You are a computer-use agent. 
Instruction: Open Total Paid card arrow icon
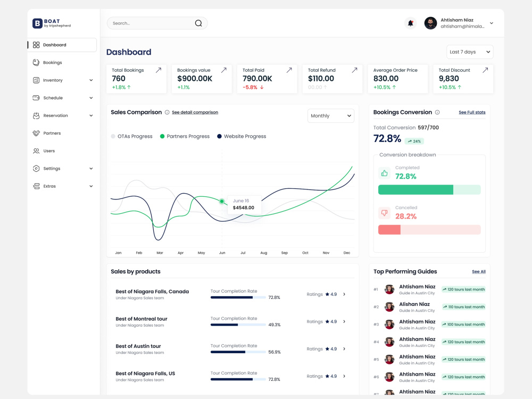click(289, 70)
